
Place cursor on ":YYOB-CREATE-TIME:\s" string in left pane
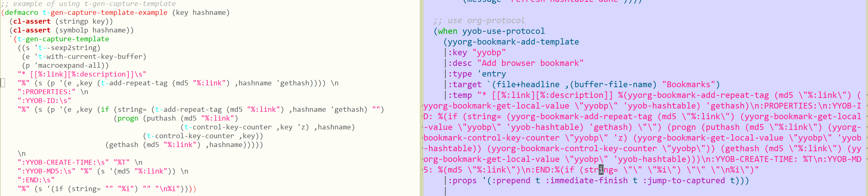click(63, 162)
